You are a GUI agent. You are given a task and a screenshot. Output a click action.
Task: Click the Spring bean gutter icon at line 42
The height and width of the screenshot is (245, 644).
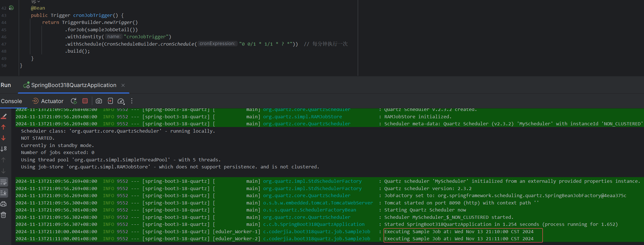(11, 8)
